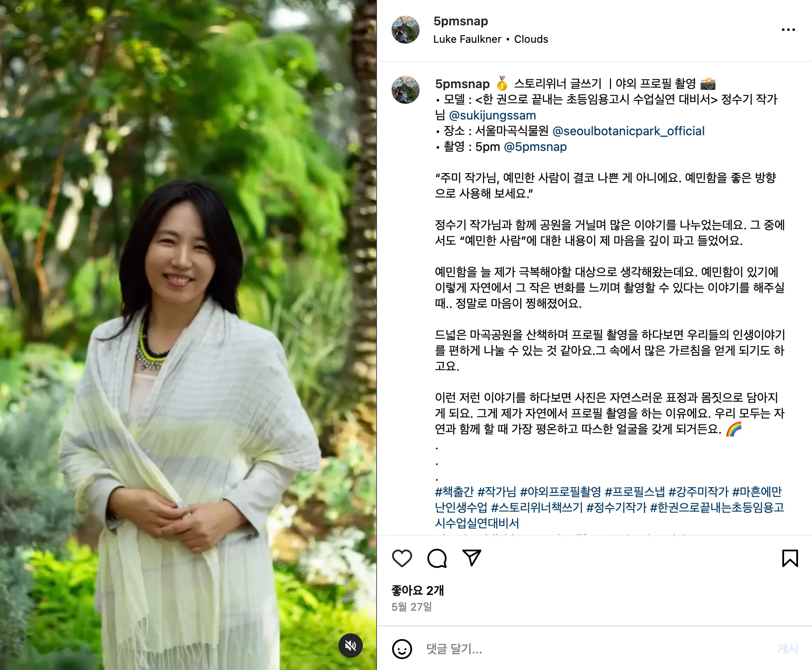This screenshot has width=812, height=670.
Task: Open comments via the speech bubble icon
Action: coord(437,558)
